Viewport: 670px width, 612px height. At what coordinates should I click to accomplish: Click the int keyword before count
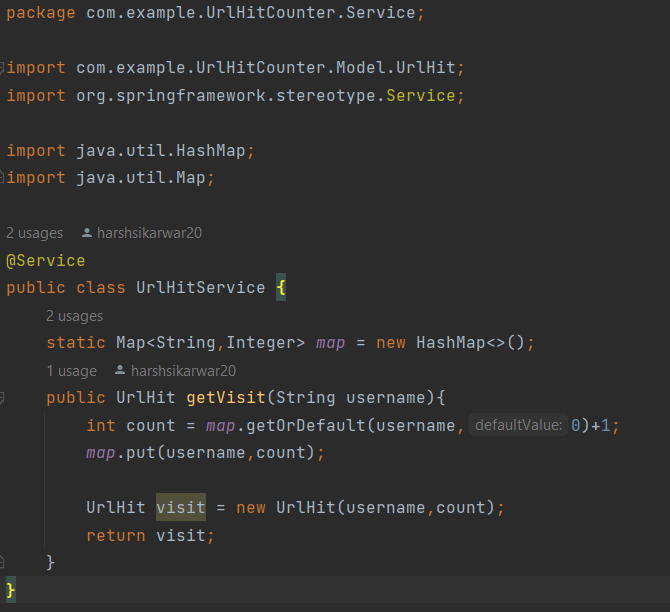point(101,426)
